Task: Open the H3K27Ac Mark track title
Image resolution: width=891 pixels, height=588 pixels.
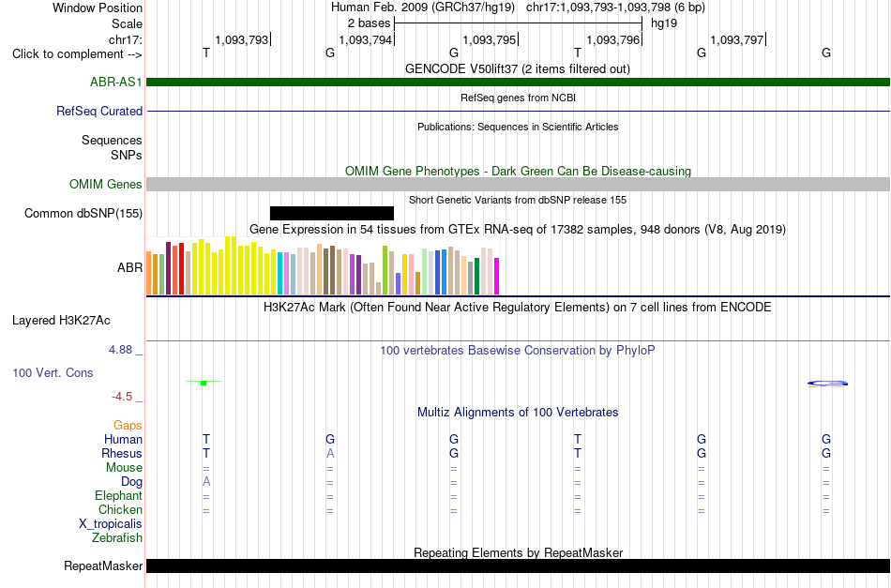Action: (518, 308)
